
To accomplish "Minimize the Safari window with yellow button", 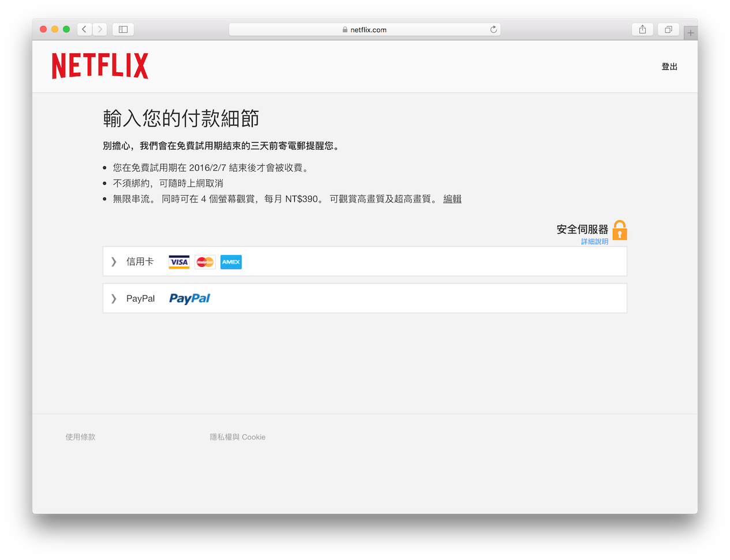I will [55, 29].
